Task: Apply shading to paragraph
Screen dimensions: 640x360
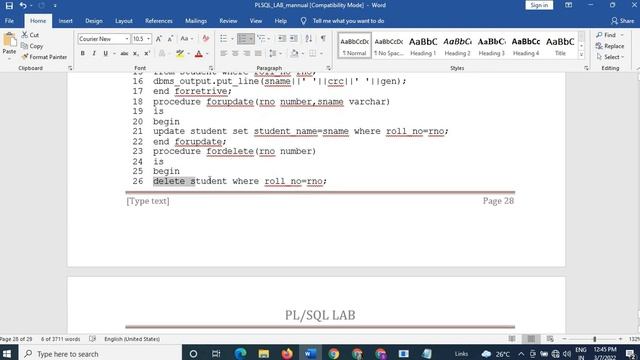Action: (294, 53)
